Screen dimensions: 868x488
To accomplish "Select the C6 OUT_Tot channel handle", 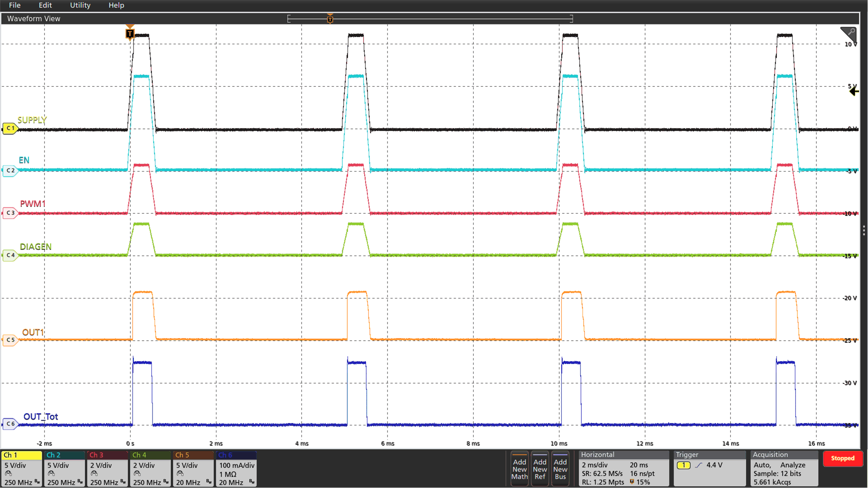I will (10, 424).
